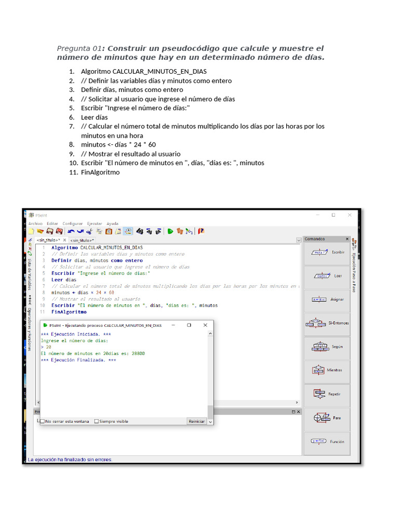Enable No cerrar esta ventana checkbox
Viewport: 399px width, 532px height.
tap(43, 421)
